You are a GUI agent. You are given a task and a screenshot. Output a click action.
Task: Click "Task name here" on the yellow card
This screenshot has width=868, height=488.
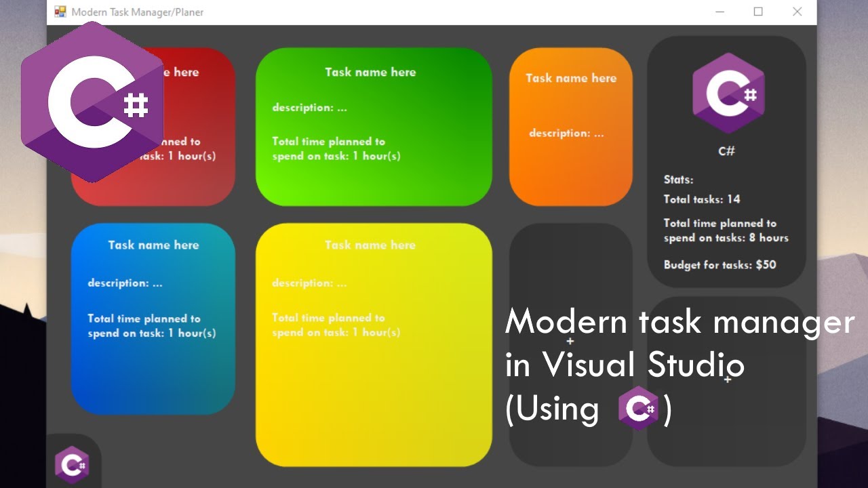(370, 245)
